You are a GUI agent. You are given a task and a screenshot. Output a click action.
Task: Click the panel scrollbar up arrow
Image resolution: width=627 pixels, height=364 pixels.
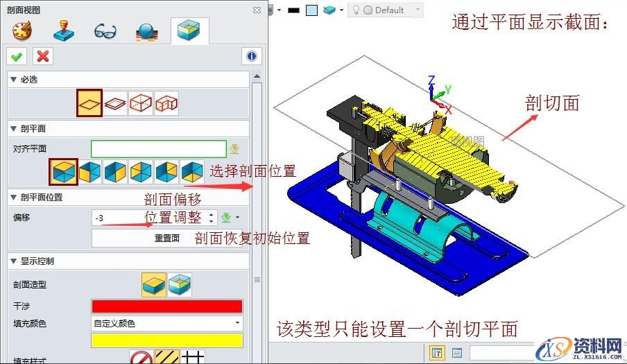click(257, 76)
